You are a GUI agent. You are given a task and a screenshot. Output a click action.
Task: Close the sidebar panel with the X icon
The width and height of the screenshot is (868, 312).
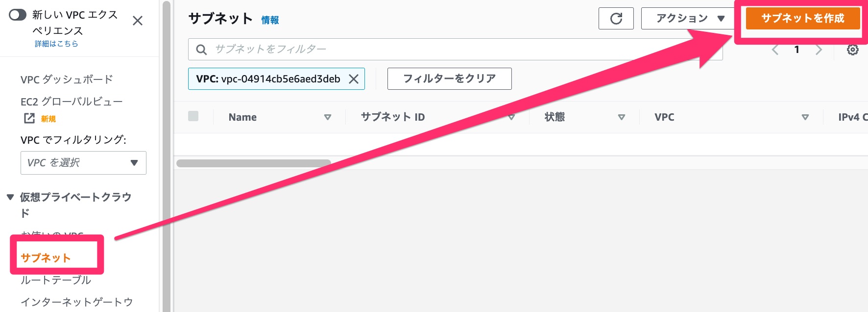coord(138,21)
